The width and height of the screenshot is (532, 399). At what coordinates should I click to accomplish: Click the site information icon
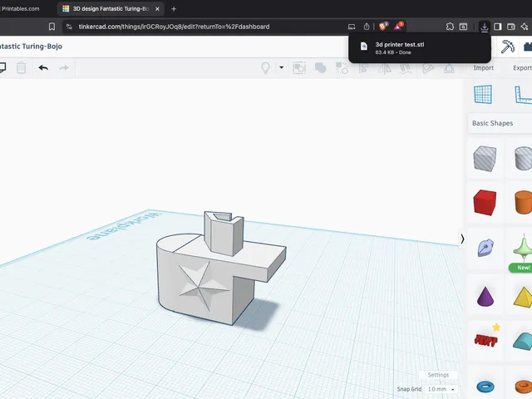point(69,27)
